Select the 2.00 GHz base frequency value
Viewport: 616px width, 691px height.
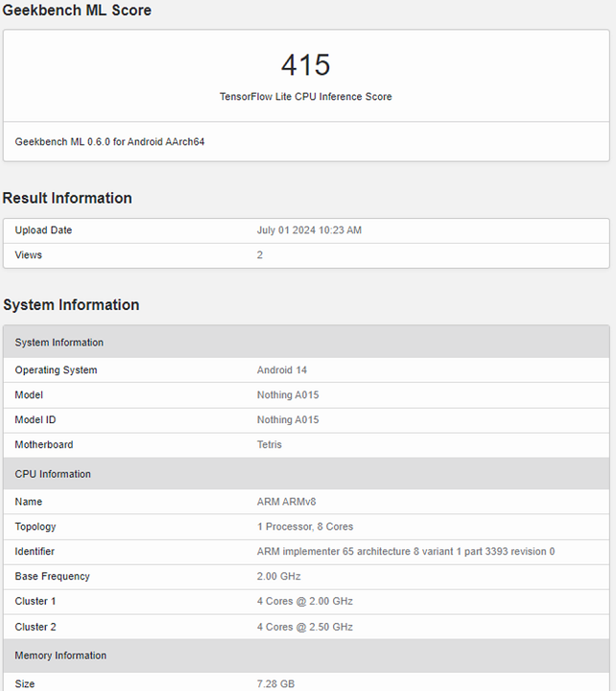click(x=279, y=577)
